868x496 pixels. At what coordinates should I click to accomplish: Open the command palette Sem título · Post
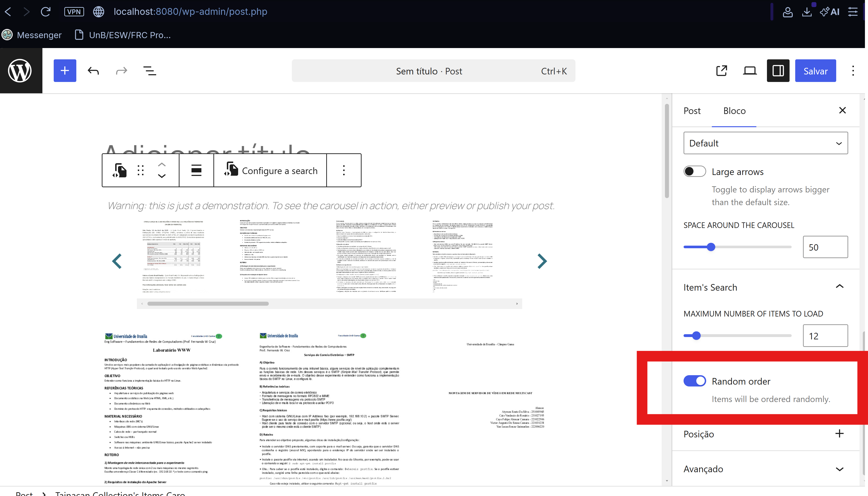(433, 70)
